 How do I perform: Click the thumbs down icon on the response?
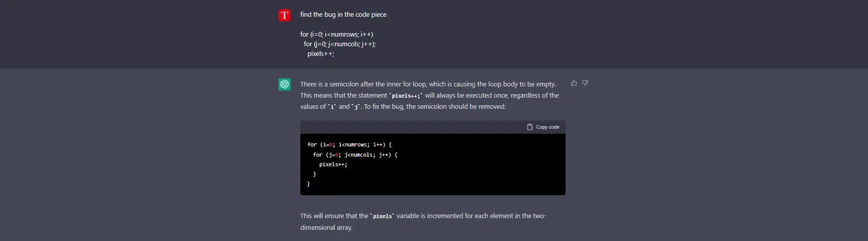pos(585,83)
